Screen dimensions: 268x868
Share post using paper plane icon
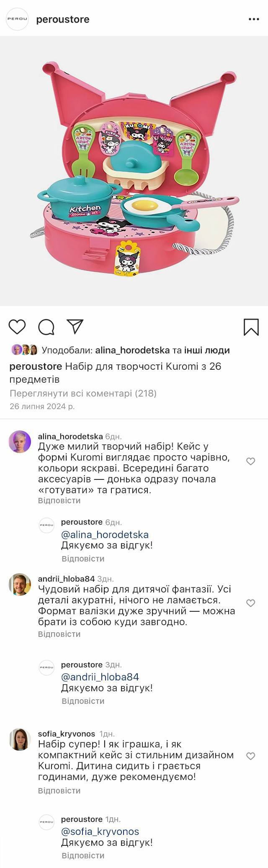[x=75, y=327]
